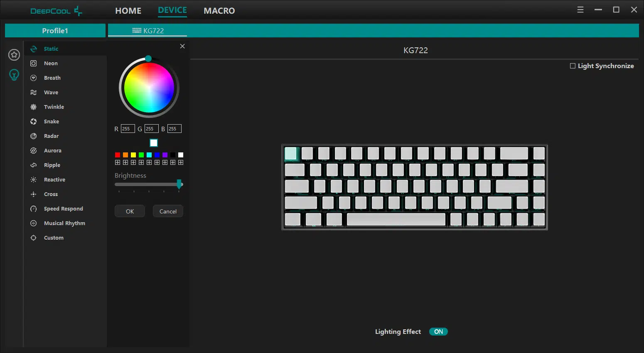644x353 pixels.
Task: Click the Brightness slider handle
Action: coord(179,184)
